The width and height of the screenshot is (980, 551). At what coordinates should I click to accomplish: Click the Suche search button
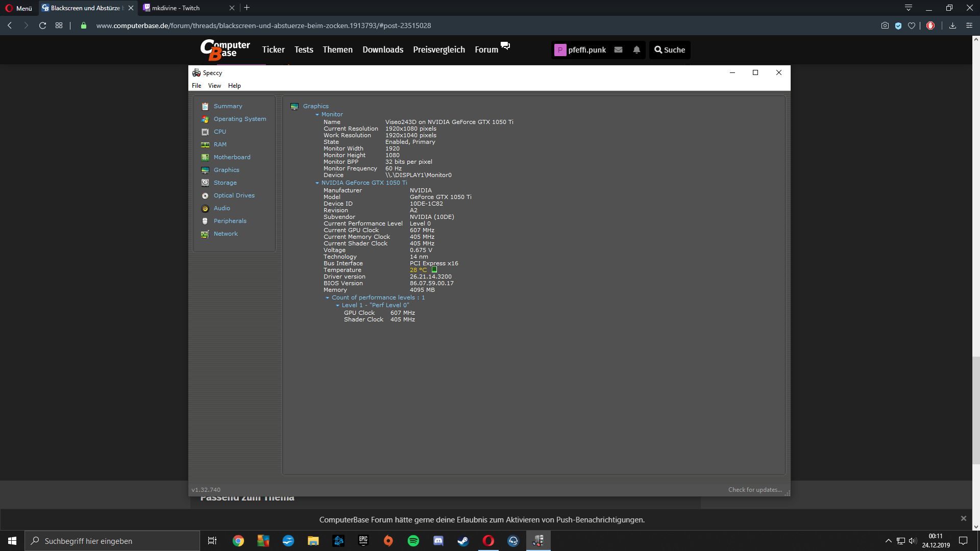click(670, 50)
